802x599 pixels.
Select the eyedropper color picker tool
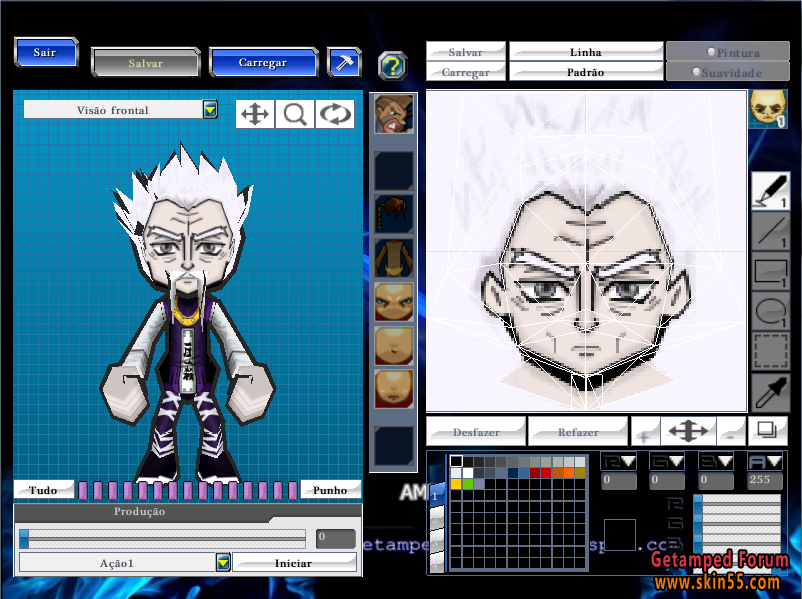770,393
